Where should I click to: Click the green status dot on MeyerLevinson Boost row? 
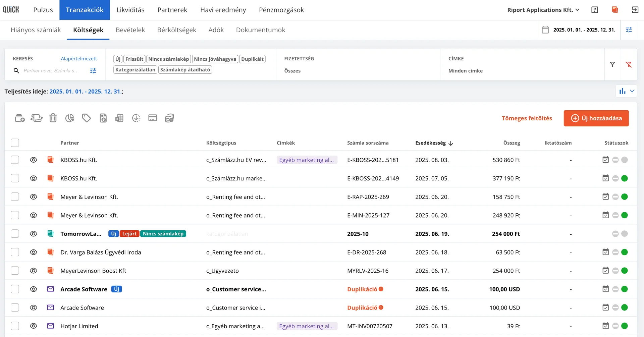625,271
